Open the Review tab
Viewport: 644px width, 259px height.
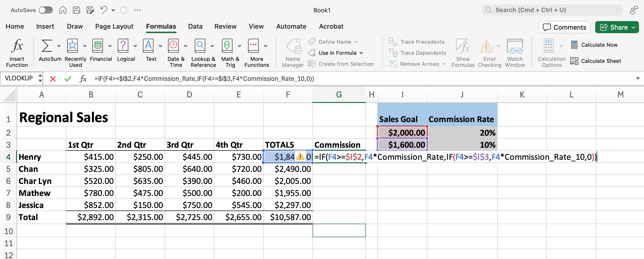[225, 26]
